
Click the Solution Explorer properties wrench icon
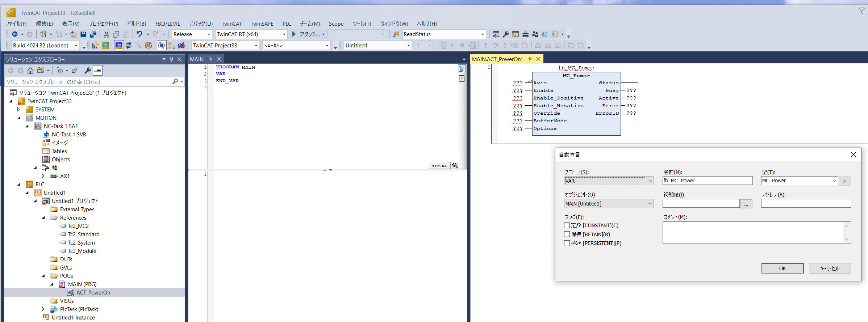click(x=87, y=71)
